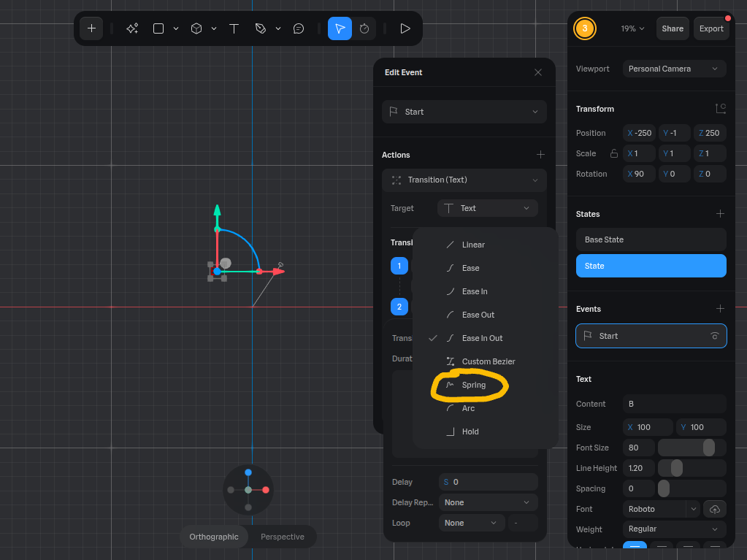This screenshot has height=560, width=747.
Task: Select the Pen path tool
Action: point(261,28)
